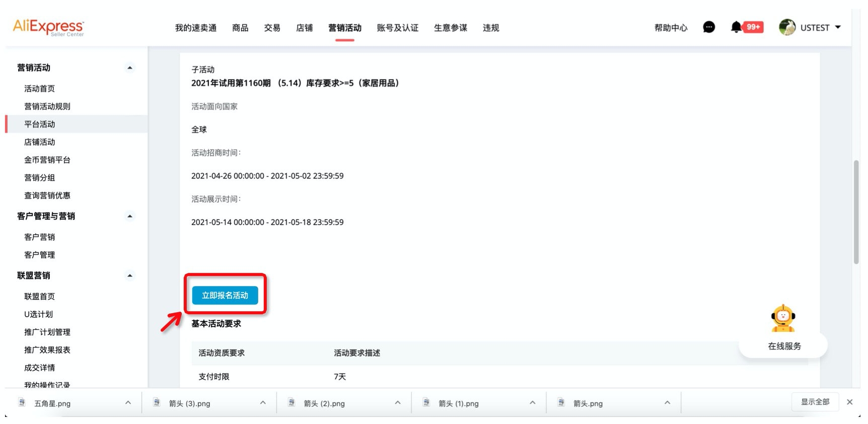This screenshot has height=424, width=868.
Task: Select the 营销活动 top tab
Action: (345, 28)
